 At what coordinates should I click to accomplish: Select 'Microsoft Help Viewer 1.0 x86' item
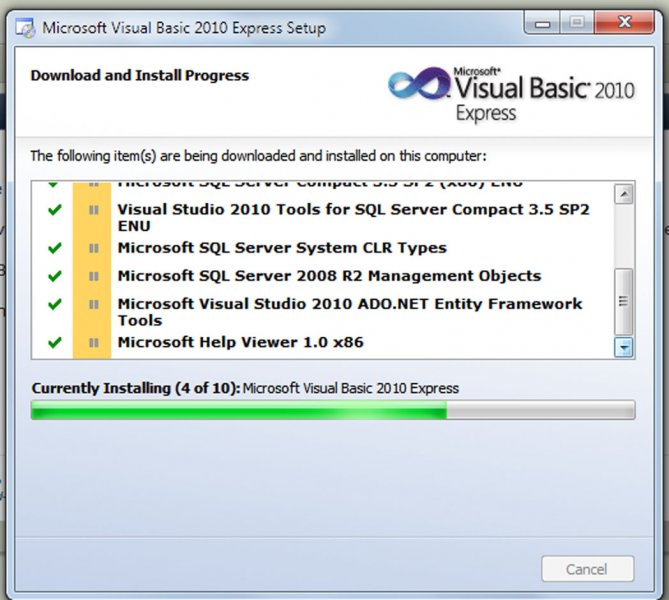pyautogui.click(x=241, y=342)
